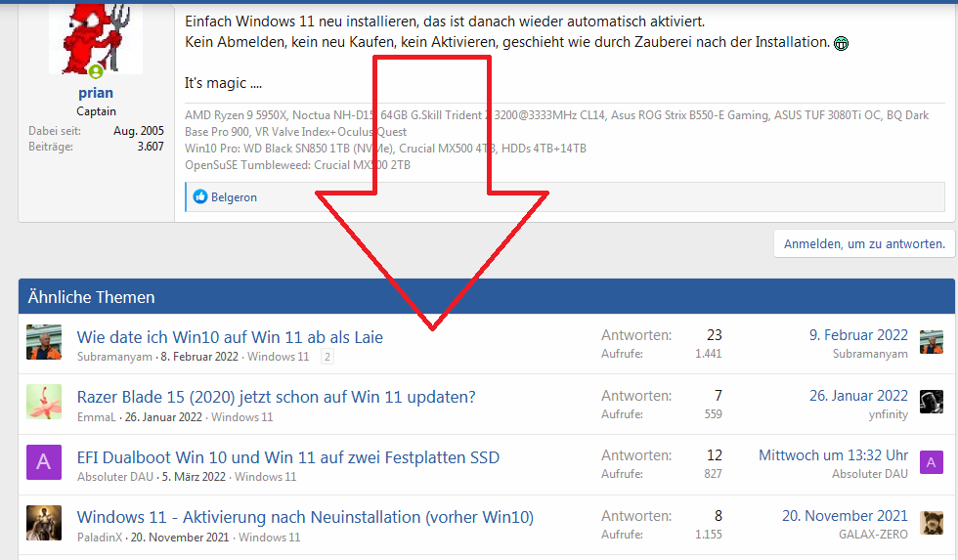This screenshot has height=560, width=958.
Task: Open the '20. November 2021' date link under the PaladinX thread
Action: click(180, 538)
